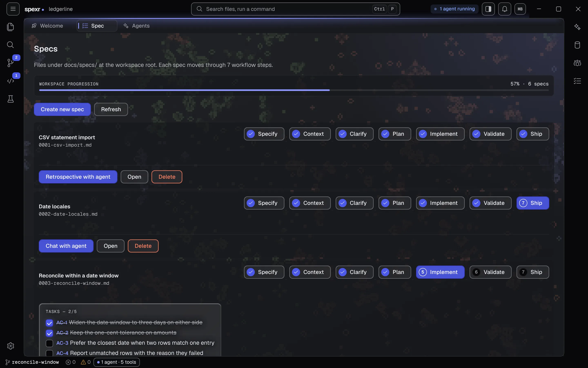Click Clarify step for Reconcile spec
Viewport: 588px width, 368px height.
pos(354,272)
